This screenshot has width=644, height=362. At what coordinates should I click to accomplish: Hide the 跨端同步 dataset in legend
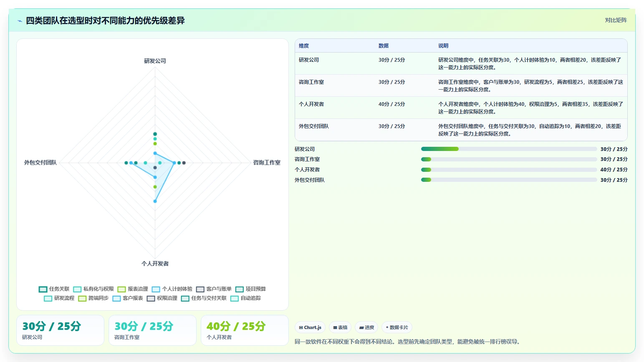[93, 298]
